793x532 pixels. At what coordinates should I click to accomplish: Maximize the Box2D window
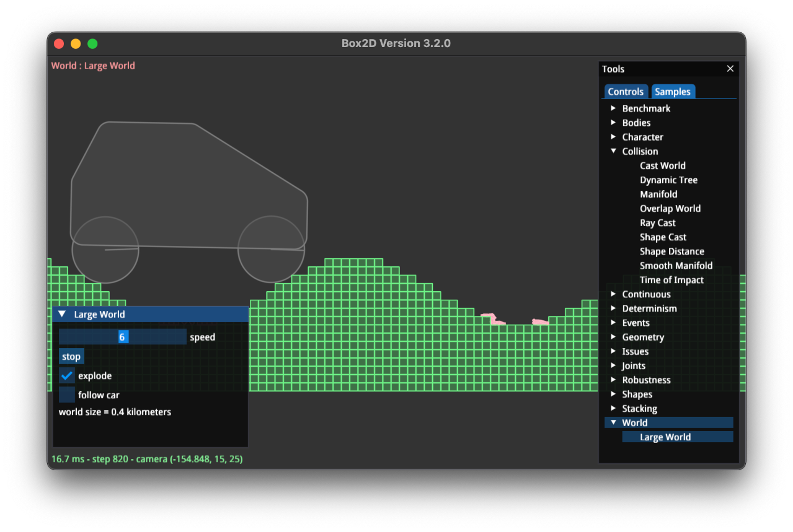[x=93, y=44]
